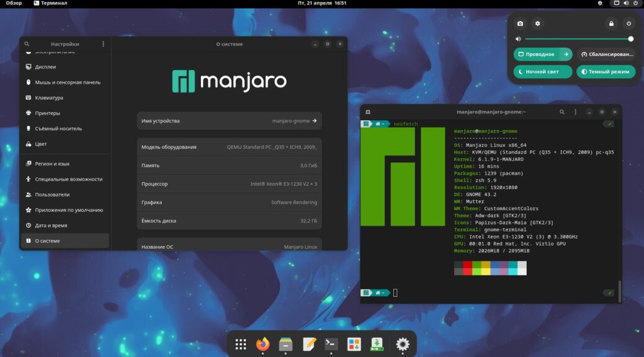Screen dimensions: 644x357
Task: Open settings via quick settings gear icon
Action: pos(538,24)
